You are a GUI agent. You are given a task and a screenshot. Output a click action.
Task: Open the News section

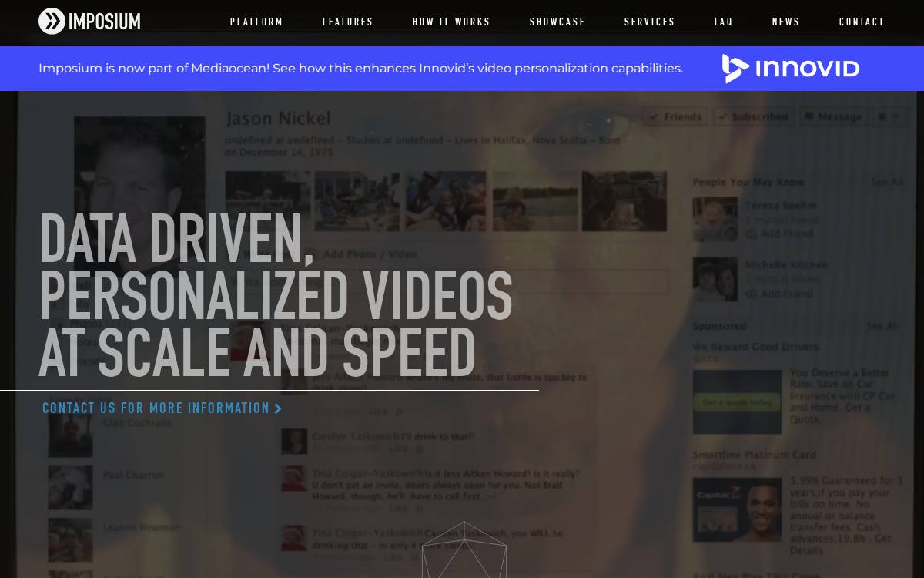click(786, 22)
